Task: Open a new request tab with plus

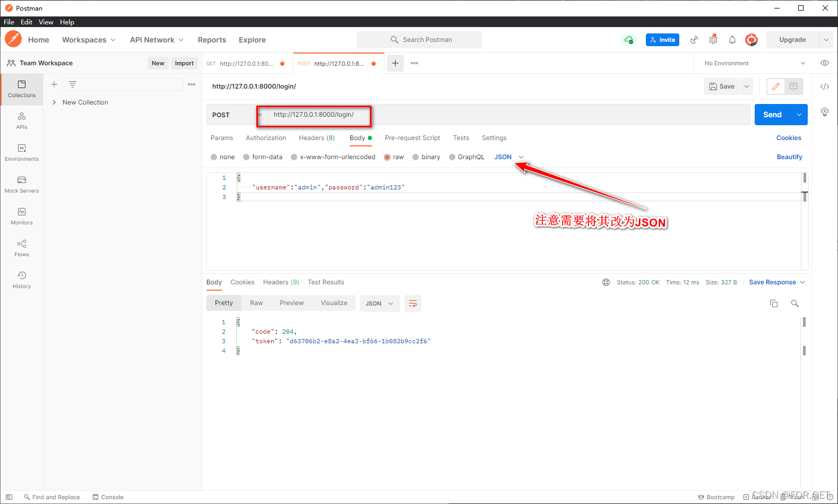Action: click(395, 63)
